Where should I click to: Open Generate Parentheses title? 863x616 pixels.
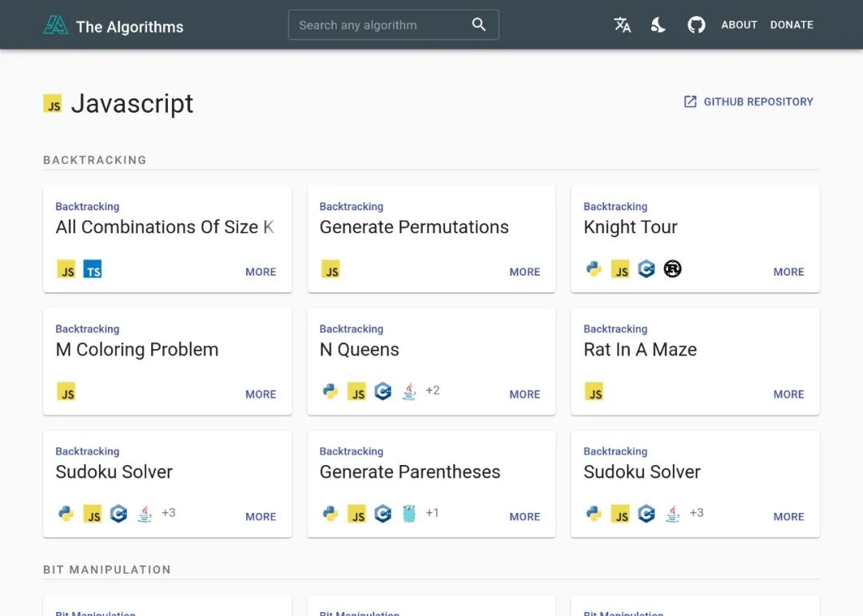410,471
